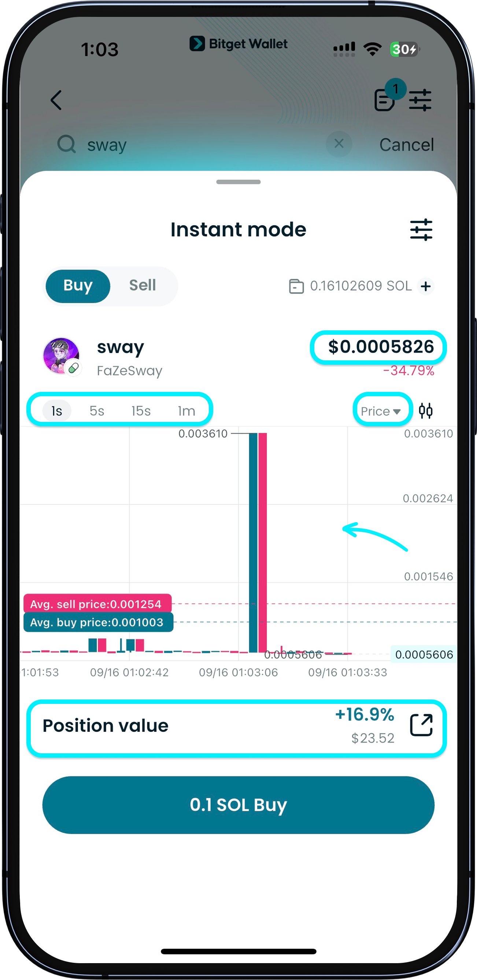Tap the sway token avatar
This screenshot has height=980, width=477.
click(61, 356)
